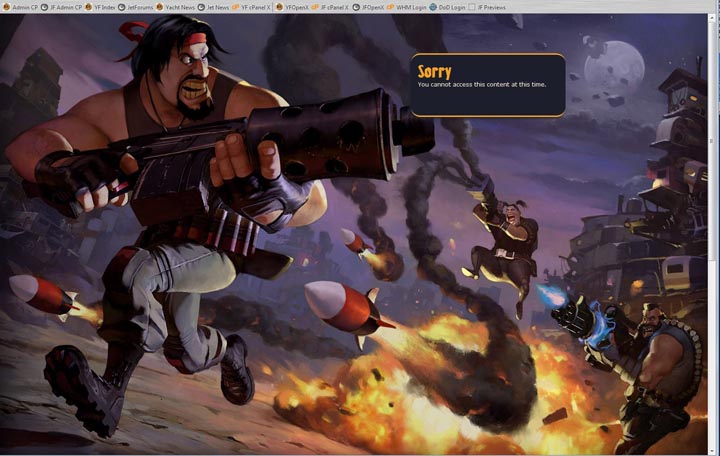720x456 pixels.
Task: Open the WHM Login bookmark
Action: coord(407,7)
